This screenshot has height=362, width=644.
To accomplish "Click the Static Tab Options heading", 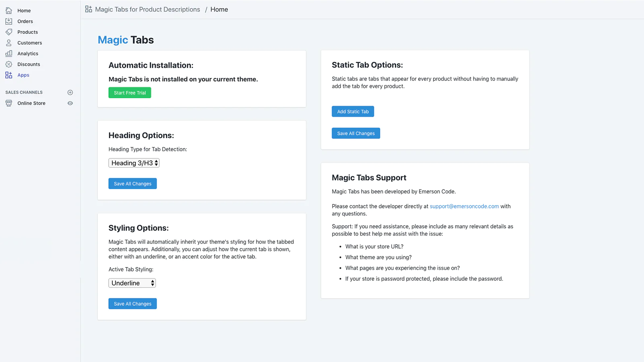I will 367,65.
